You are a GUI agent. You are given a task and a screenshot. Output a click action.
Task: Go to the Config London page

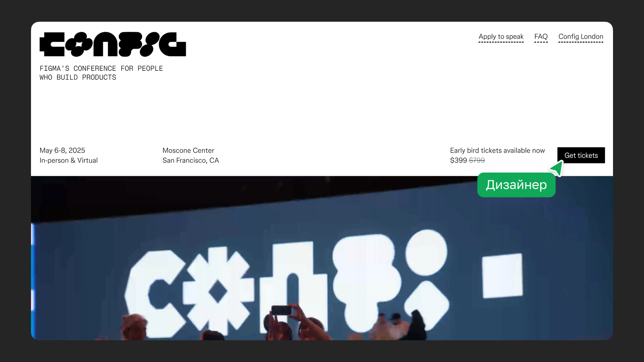pos(581,37)
